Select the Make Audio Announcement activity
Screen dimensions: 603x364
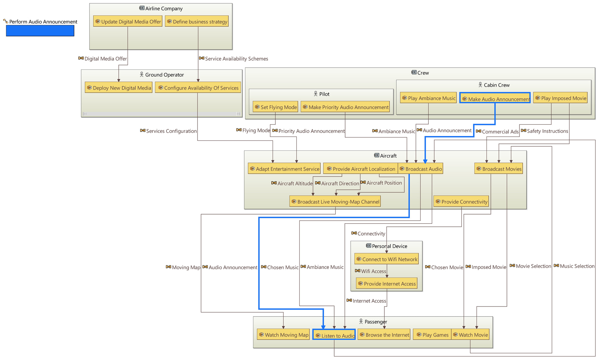pos(495,99)
